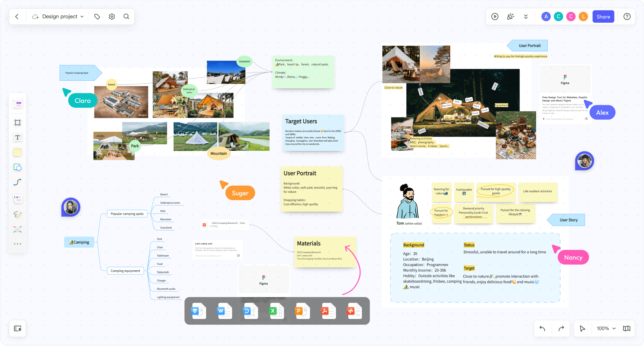Image resolution: width=644 pixels, height=346 pixels.
Task: Click the confetti reaction icon in the top bar
Action: (x=510, y=16)
